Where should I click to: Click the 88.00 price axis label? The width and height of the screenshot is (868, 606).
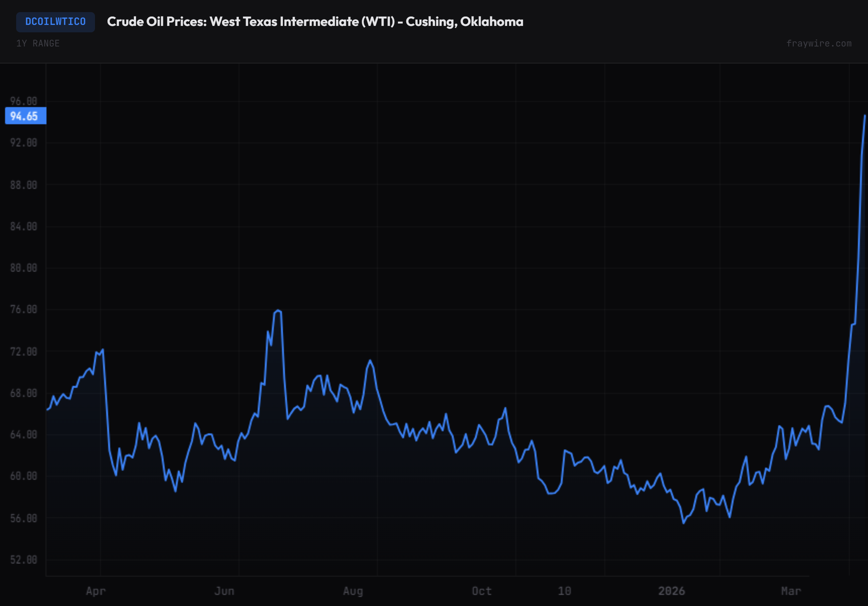click(x=24, y=185)
